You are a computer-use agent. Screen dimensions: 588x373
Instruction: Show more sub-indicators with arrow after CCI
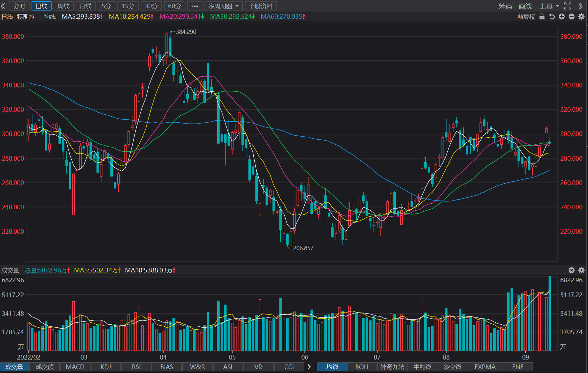point(309,367)
